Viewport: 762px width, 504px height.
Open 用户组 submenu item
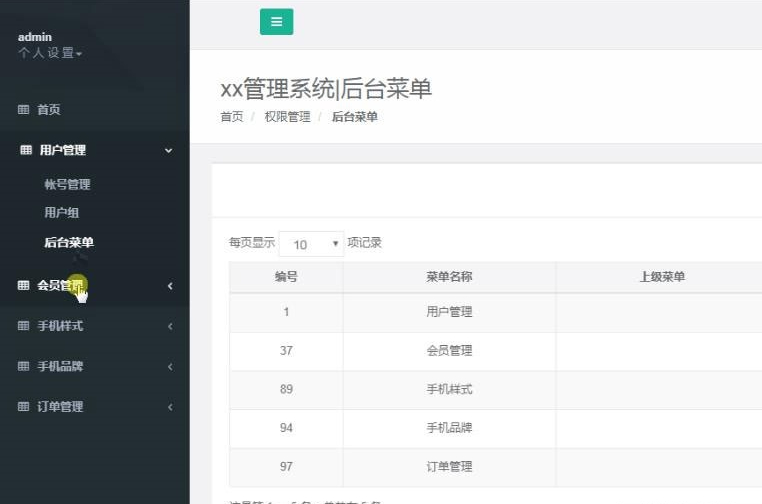61,212
